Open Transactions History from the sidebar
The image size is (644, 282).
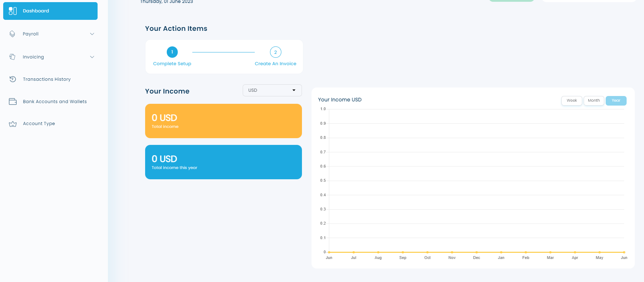tap(46, 79)
